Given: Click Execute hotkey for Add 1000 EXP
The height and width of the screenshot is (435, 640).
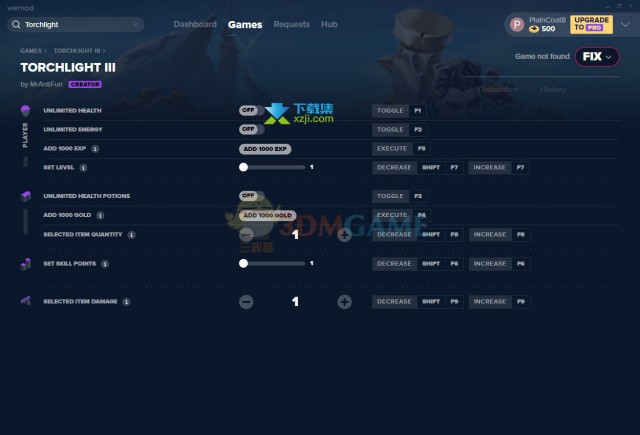Looking at the screenshot, I should (x=392, y=149).
